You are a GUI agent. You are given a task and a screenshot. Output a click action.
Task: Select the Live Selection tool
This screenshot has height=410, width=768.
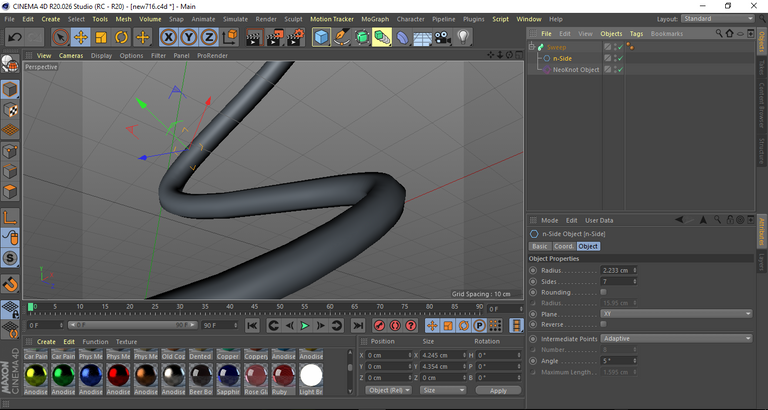61,37
